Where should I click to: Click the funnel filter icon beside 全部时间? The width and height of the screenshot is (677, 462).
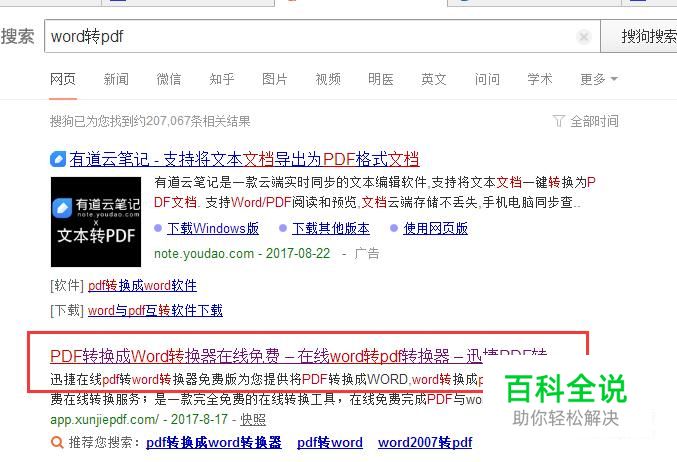click(558, 121)
